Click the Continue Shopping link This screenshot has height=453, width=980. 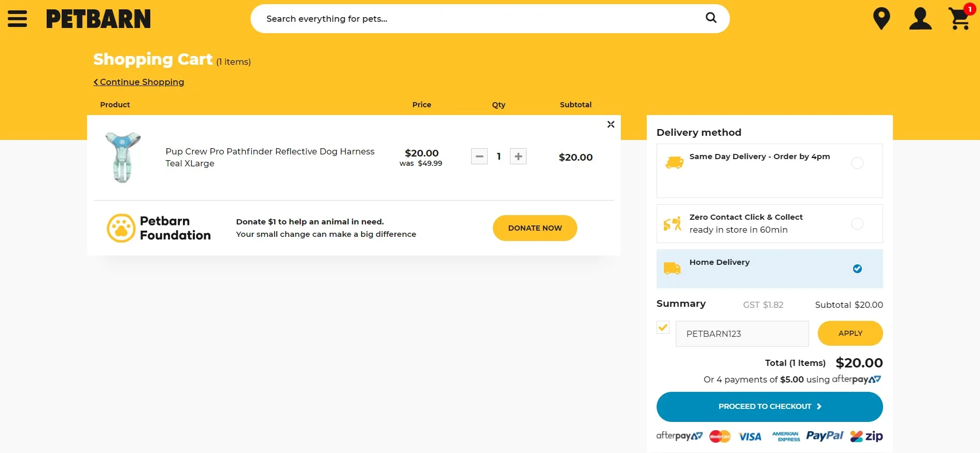139,82
